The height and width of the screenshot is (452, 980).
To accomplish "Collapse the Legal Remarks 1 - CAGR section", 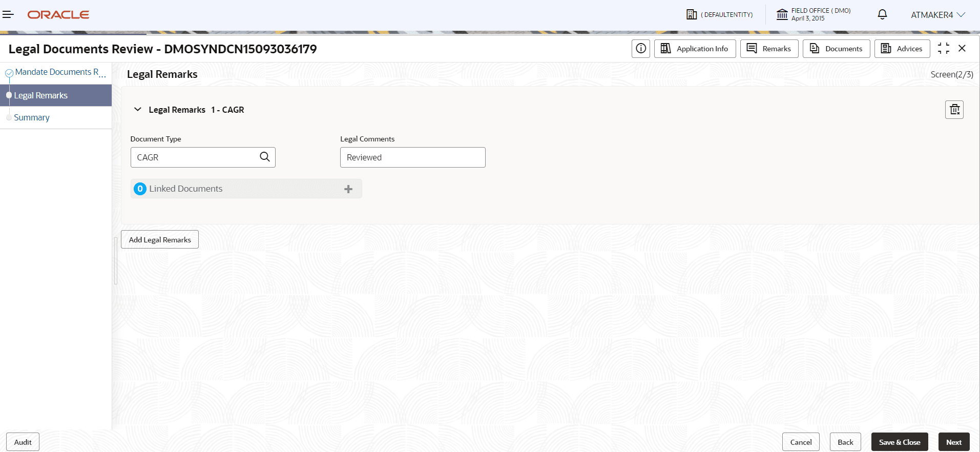I will click(x=137, y=109).
